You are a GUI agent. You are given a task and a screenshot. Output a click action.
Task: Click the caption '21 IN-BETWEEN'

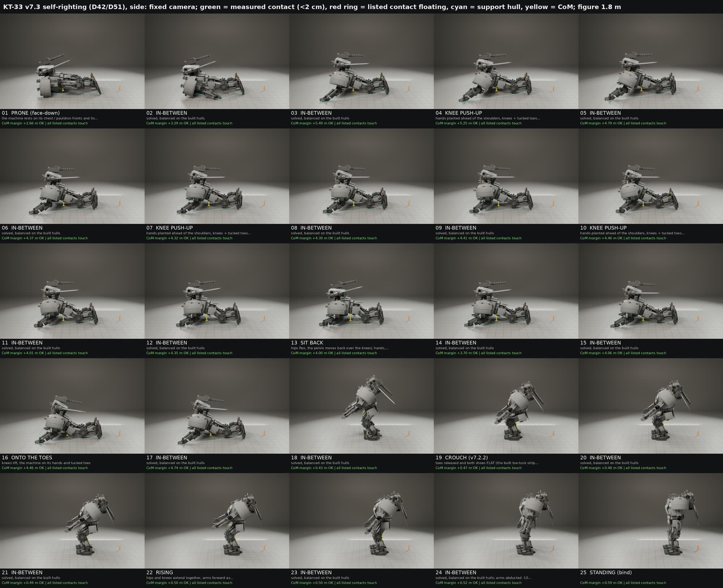coord(22,572)
